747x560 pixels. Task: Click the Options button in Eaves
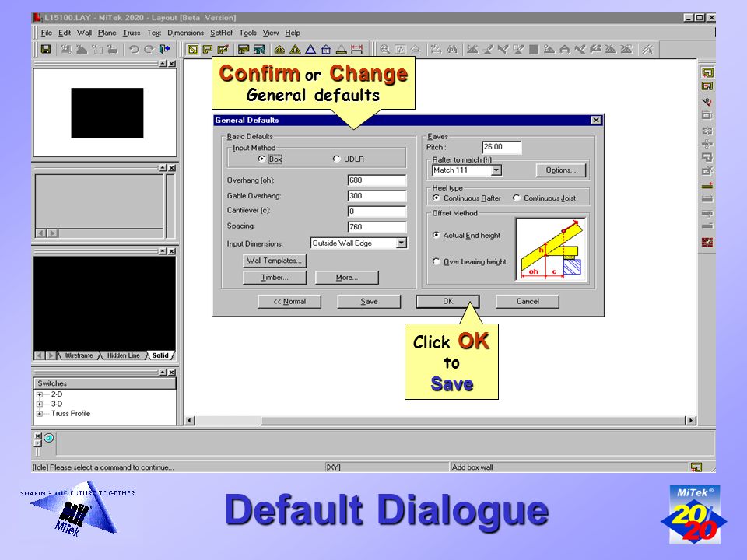click(x=561, y=170)
